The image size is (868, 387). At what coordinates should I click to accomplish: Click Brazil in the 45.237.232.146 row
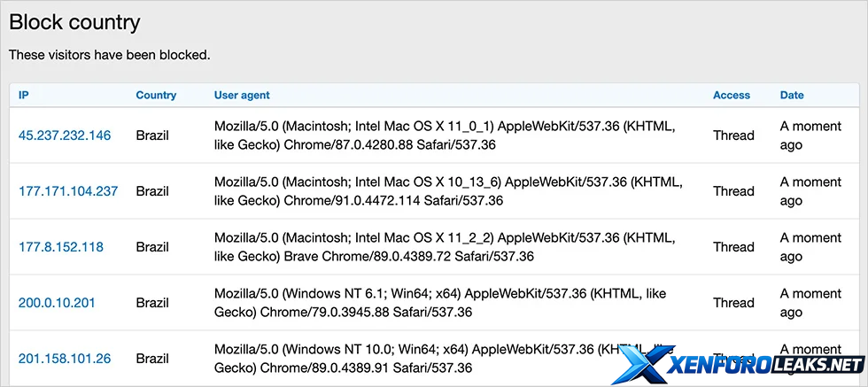(x=152, y=135)
